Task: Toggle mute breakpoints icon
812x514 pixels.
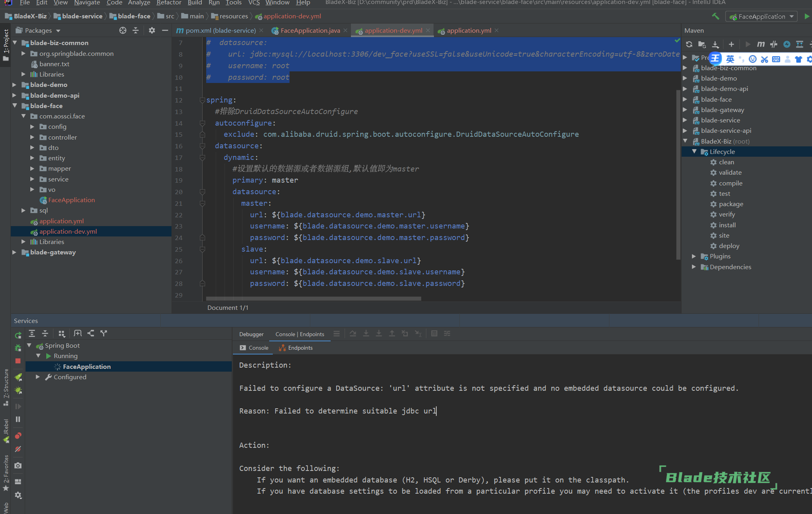Action: (18, 449)
